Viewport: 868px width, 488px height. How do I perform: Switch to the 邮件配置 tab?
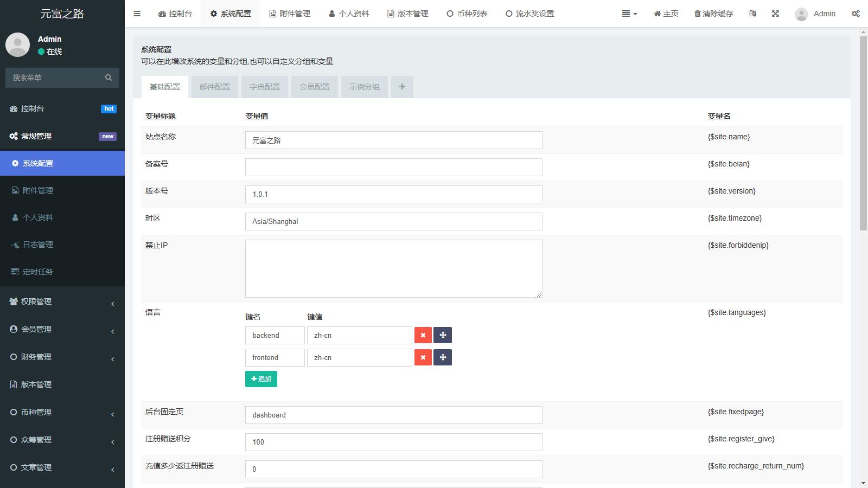pos(215,87)
